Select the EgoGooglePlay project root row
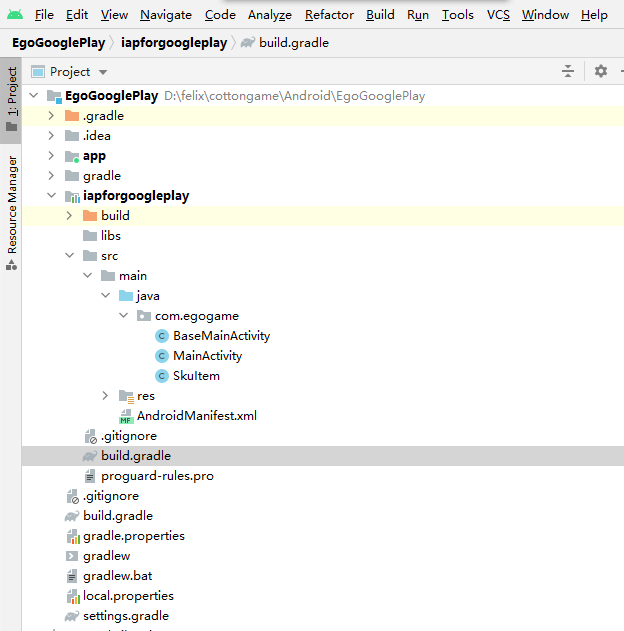 coord(323,95)
